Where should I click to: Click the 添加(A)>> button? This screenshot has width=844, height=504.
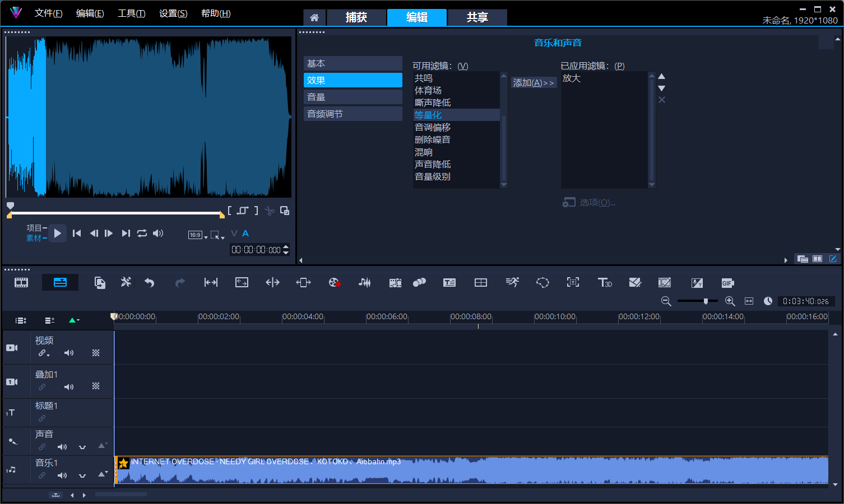pos(534,83)
